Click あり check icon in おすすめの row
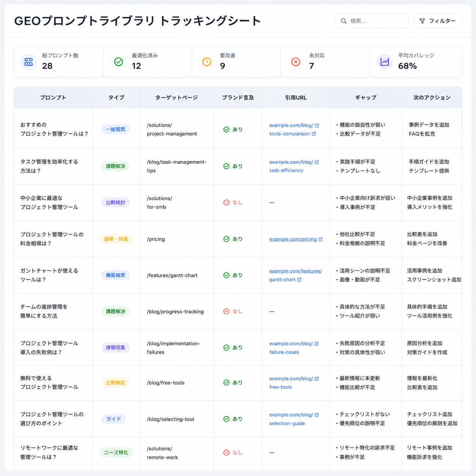The image size is (476, 476). [x=226, y=129]
